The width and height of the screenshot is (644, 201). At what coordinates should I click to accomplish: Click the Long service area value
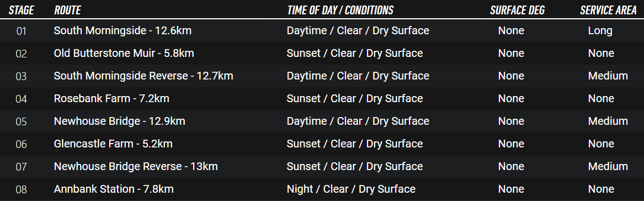tap(600, 31)
